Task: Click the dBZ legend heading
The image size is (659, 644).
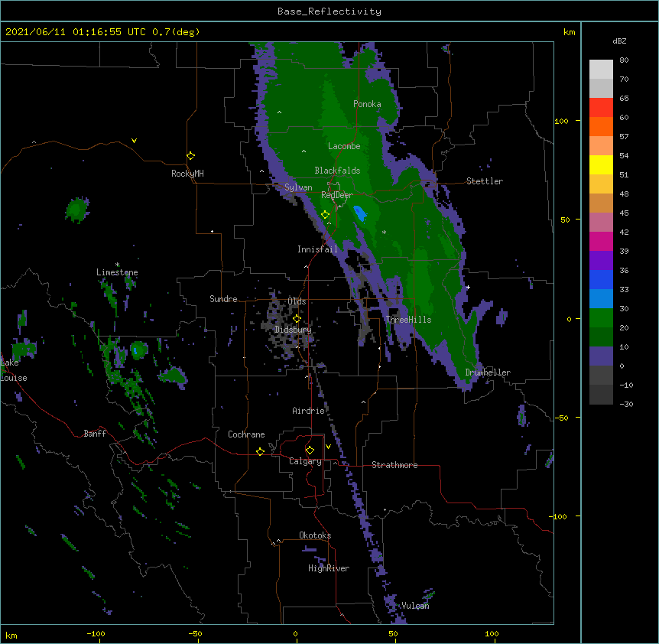Action: 619,41
